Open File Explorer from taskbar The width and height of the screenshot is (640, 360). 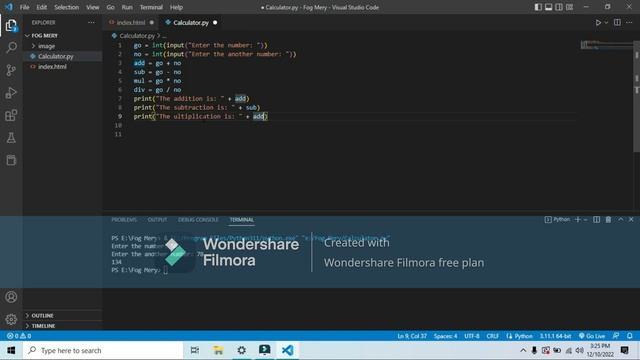click(218, 351)
